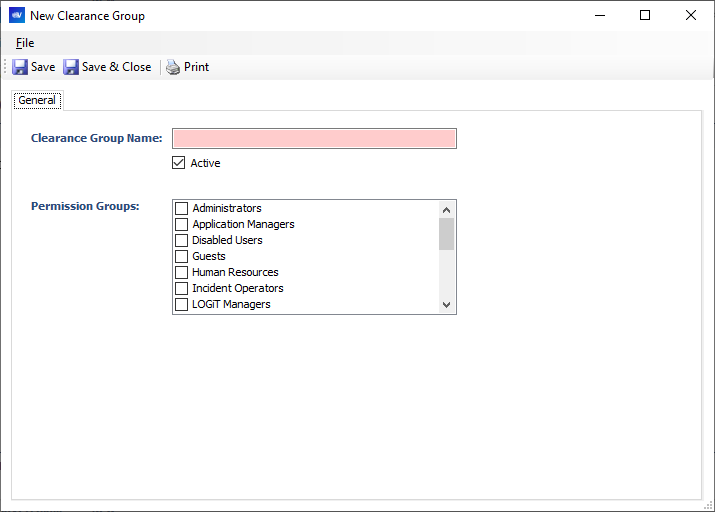
Task: Uncheck the Active checkbox
Action: [179, 163]
